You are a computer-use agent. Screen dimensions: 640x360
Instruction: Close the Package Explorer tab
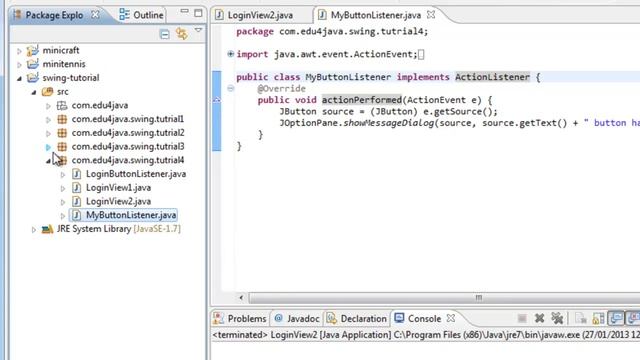(95, 15)
